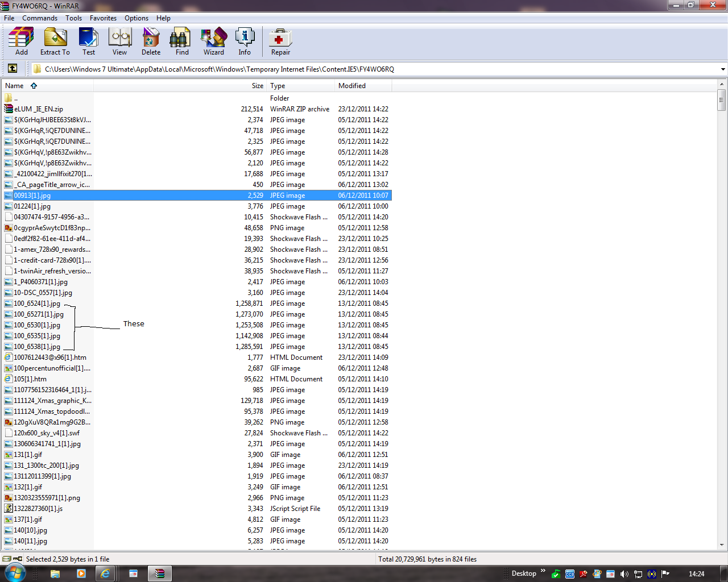The image size is (728, 582).
Task: Open the File menu
Action: [x=9, y=18]
